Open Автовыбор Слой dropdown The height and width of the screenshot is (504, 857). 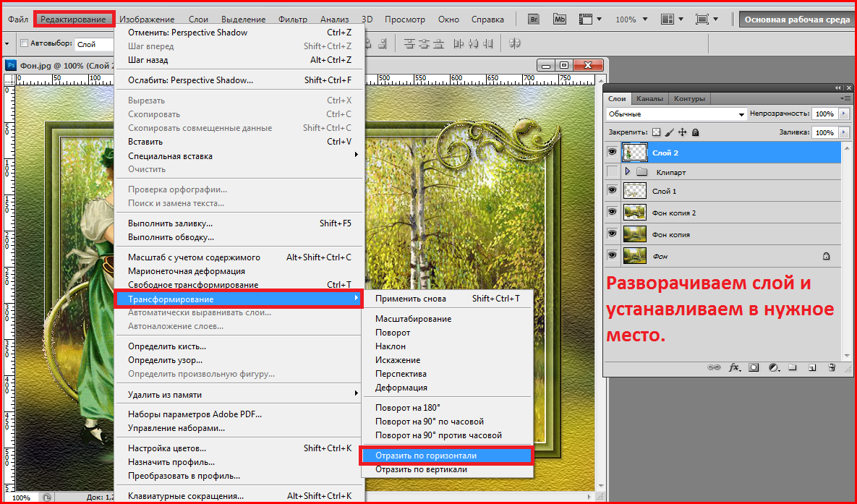[x=94, y=43]
